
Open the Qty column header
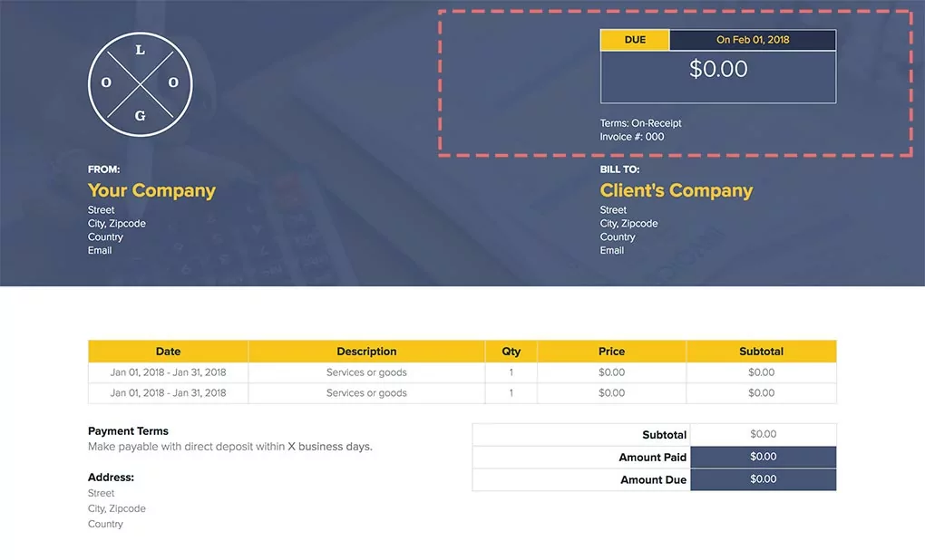(511, 351)
